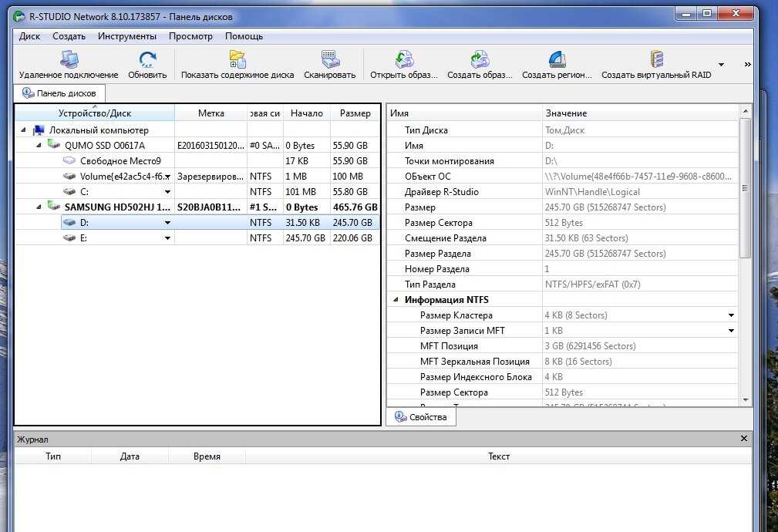Open an image with Открыть образ
778x532 pixels.
[x=404, y=59]
